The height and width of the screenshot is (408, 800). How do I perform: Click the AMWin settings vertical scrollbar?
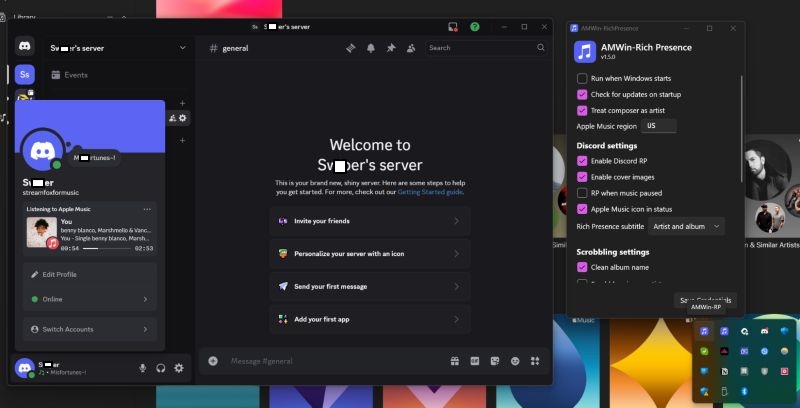pos(742,128)
